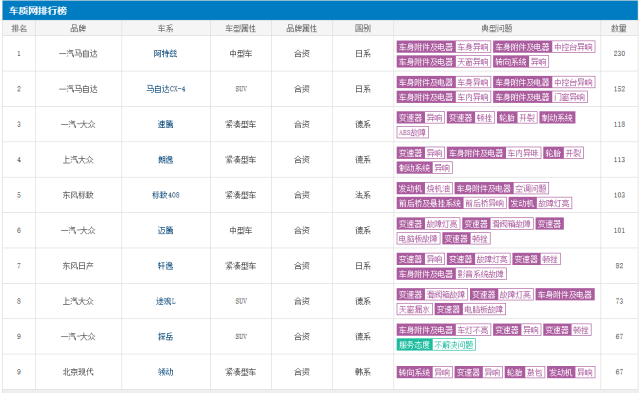Image resolution: width=641 pixels, height=393 pixels.
Task: Select the 电脑板故障 tag in 迈腾 row
Action: coord(418,238)
